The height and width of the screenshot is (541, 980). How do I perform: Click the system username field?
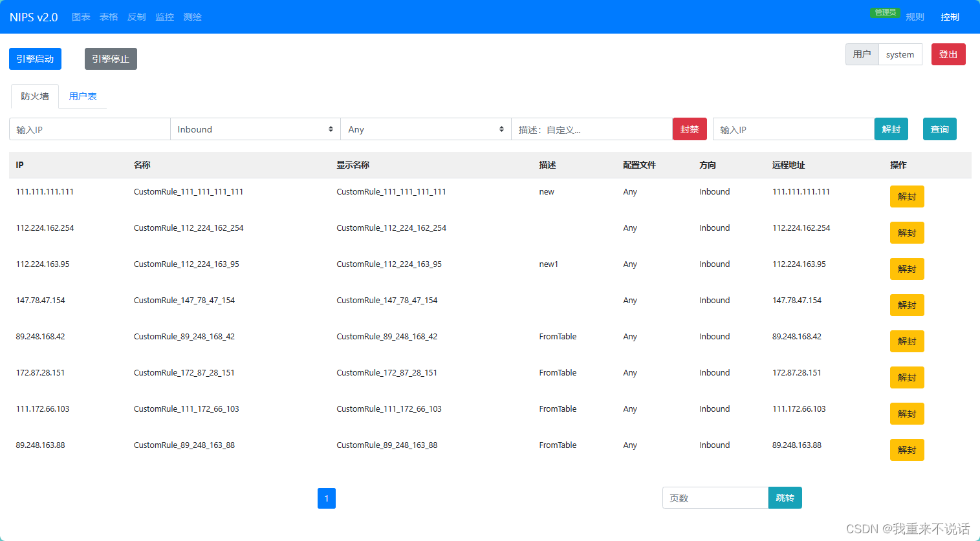click(x=900, y=54)
